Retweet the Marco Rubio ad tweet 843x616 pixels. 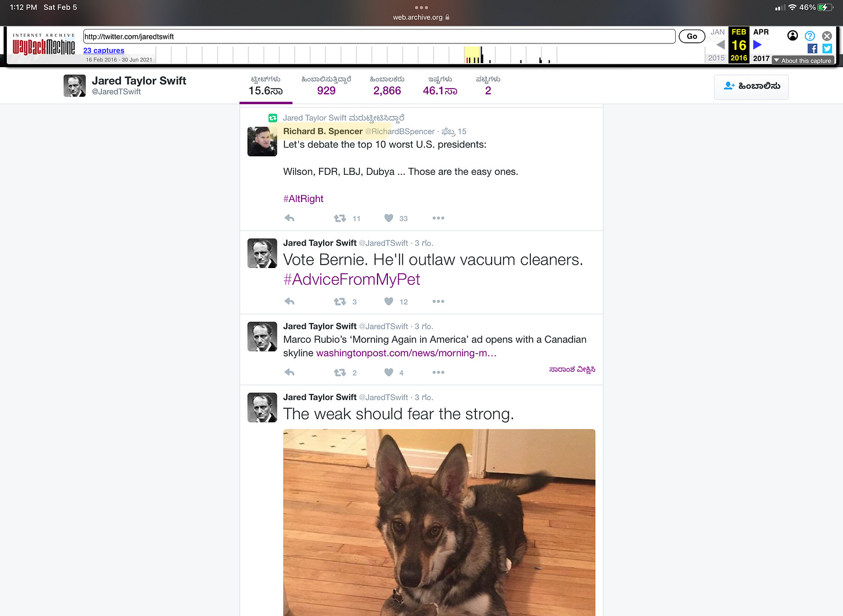coord(340,372)
